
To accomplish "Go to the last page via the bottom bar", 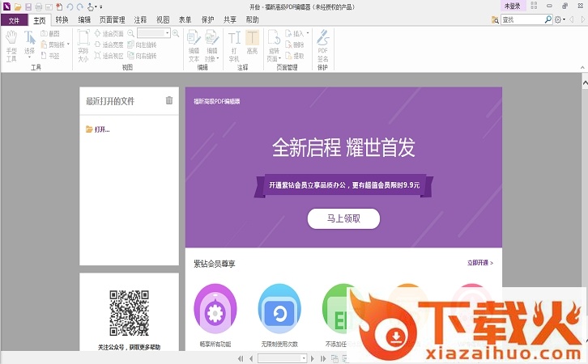I will click(x=323, y=358).
